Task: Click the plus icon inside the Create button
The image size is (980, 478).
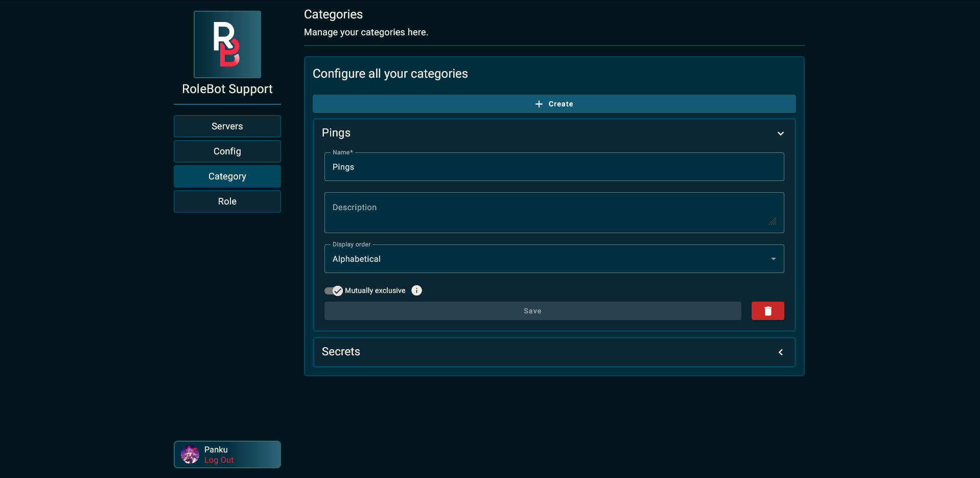Action: coord(540,103)
